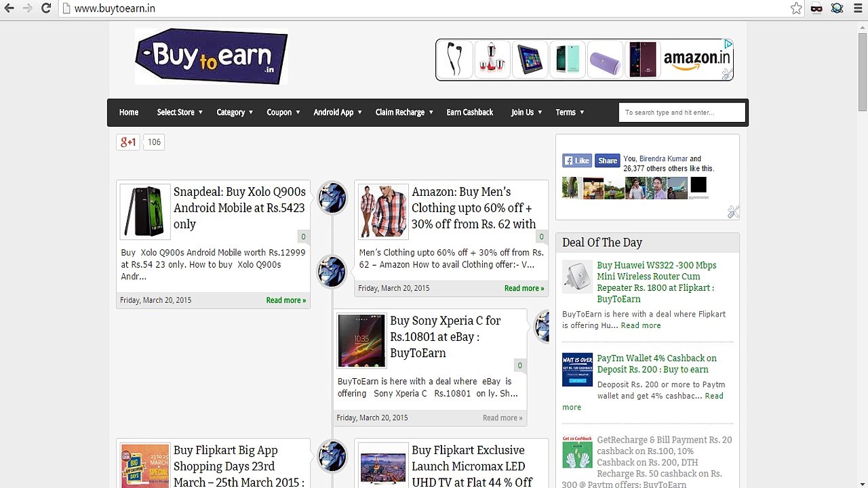Click the site search input field
This screenshot has width=868, height=488.
pos(682,113)
